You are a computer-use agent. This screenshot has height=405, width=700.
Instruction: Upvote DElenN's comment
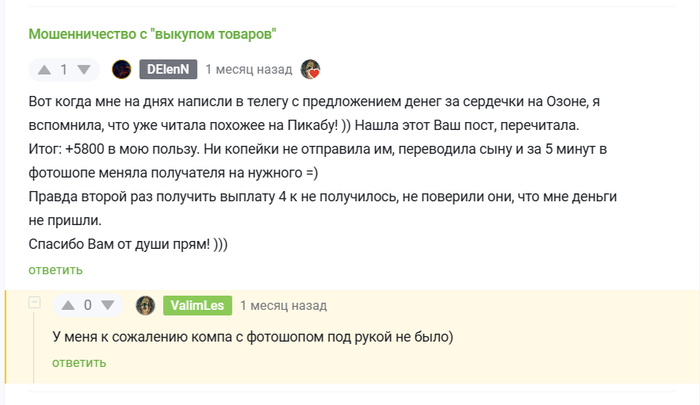point(43,70)
